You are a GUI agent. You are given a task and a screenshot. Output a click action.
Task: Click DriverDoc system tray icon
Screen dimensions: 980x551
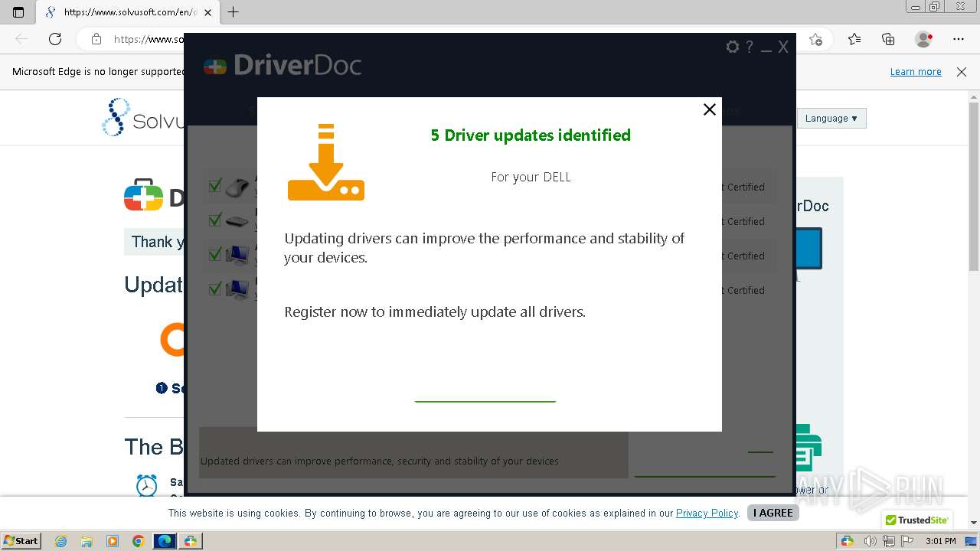point(847,541)
